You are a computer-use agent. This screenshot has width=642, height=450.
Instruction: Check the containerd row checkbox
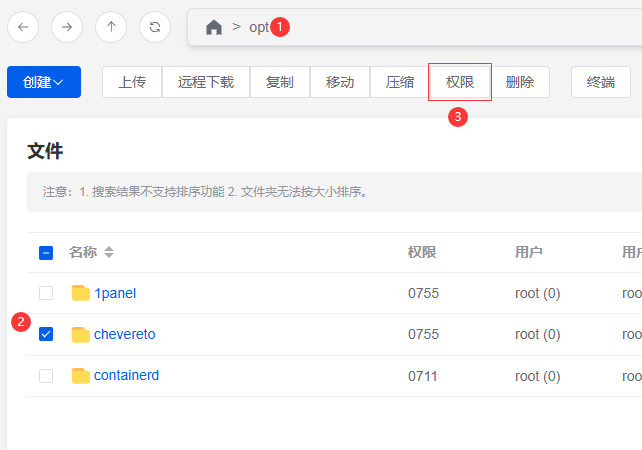click(46, 375)
